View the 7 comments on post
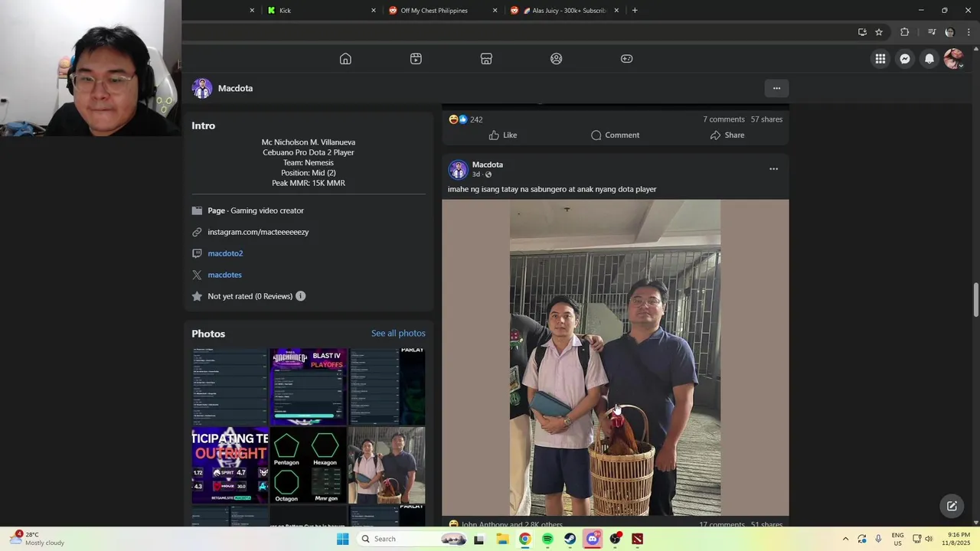980x551 pixels. (x=724, y=119)
